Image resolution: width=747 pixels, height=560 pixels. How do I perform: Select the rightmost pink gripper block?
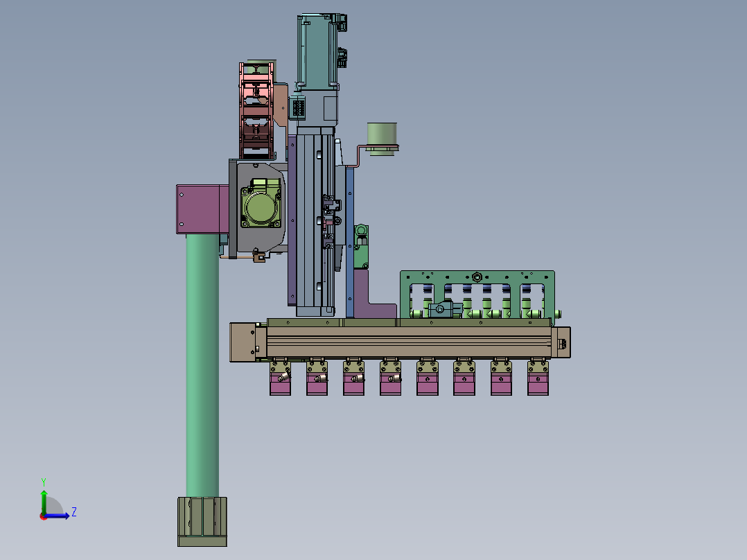point(538,384)
